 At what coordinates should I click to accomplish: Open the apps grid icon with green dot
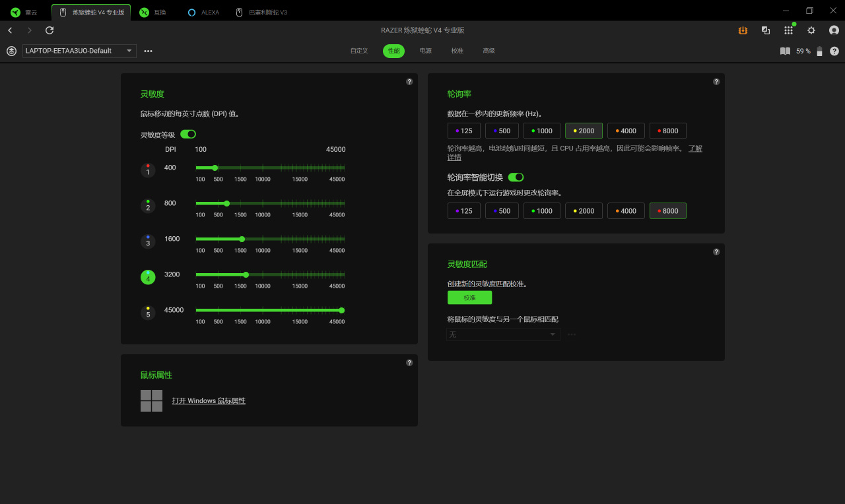click(x=788, y=30)
